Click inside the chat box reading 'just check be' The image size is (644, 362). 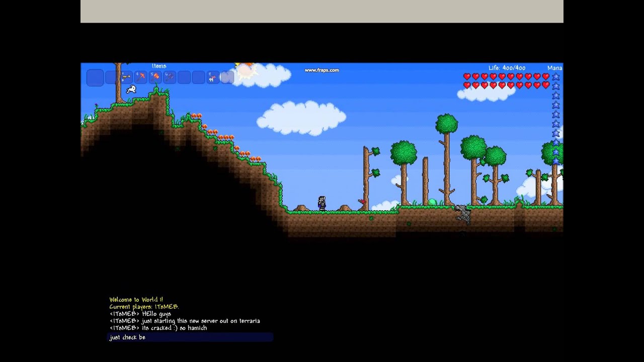190,337
